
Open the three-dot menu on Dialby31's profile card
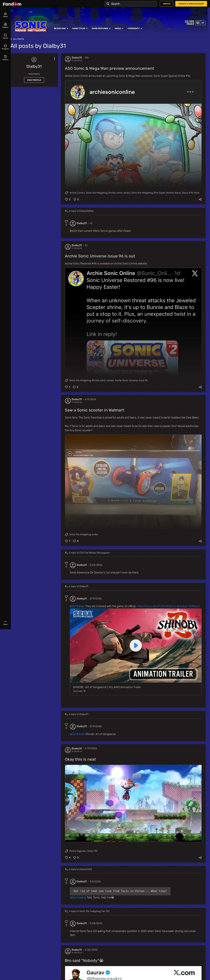coord(54,59)
